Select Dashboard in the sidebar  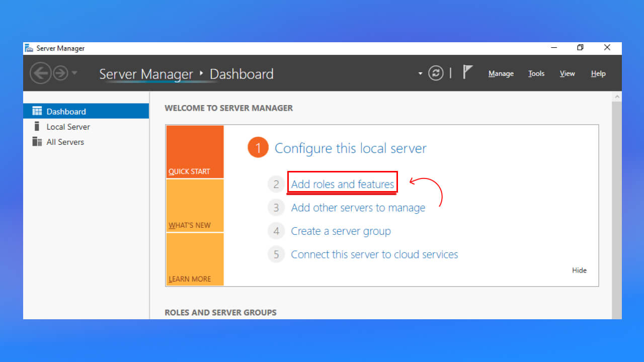pos(86,111)
